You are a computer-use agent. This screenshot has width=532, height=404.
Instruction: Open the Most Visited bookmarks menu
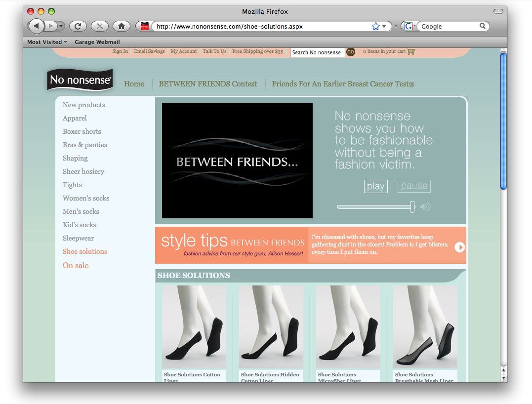pos(47,42)
